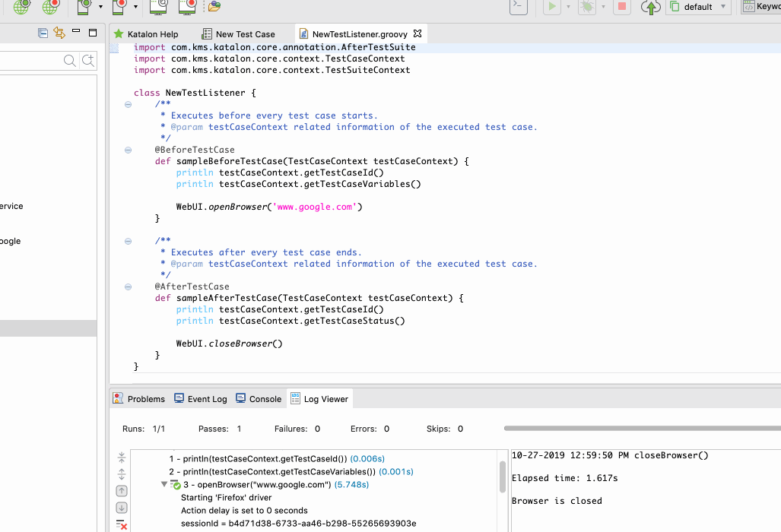Screen dimensions: 781x532
Task: Click the search magnifier icon in explorer
Action: (70, 61)
